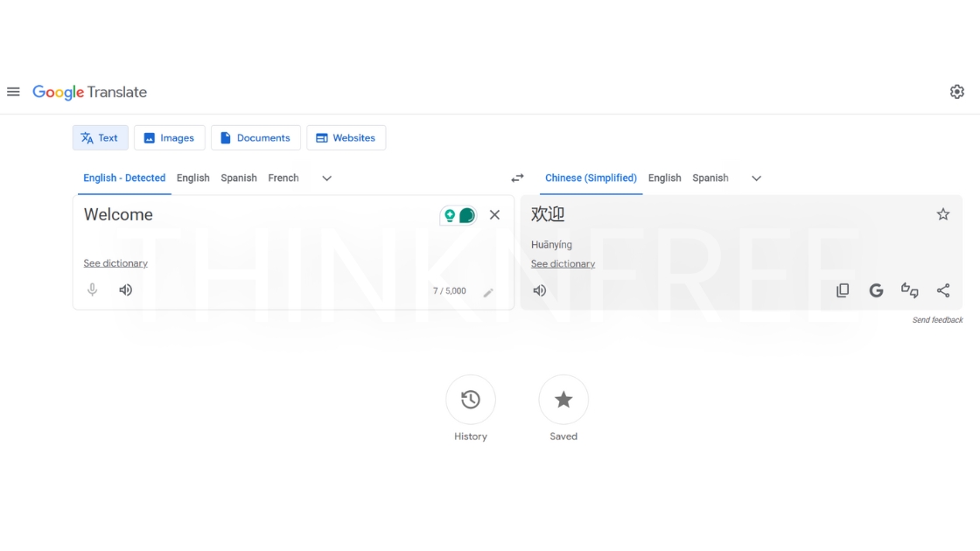Listen to the translated text
This screenshot has width=980, height=551.
(539, 290)
